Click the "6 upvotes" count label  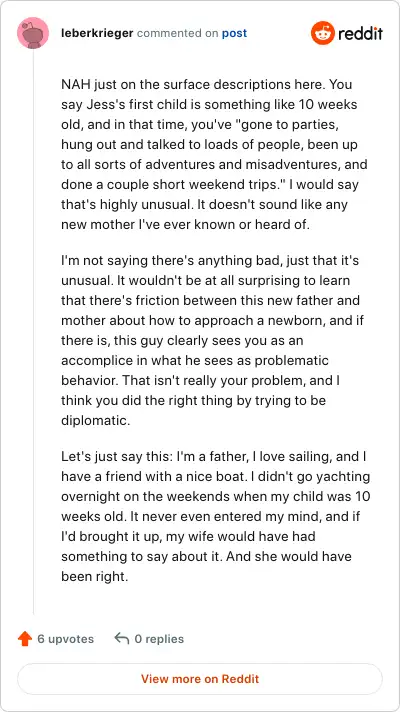point(65,639)
